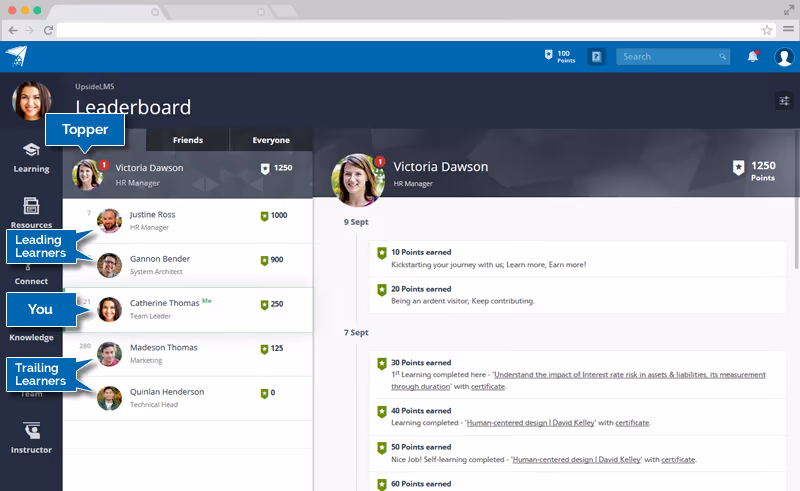
Task: Click the 0 points badge for Quinlan Henderson
Action: 268,393
